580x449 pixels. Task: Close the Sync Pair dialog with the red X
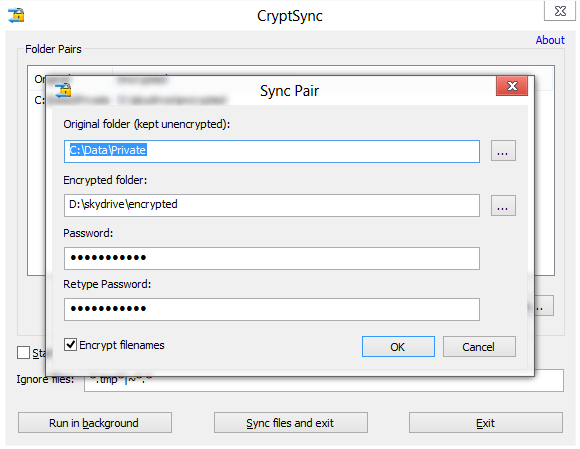point(512,86)
